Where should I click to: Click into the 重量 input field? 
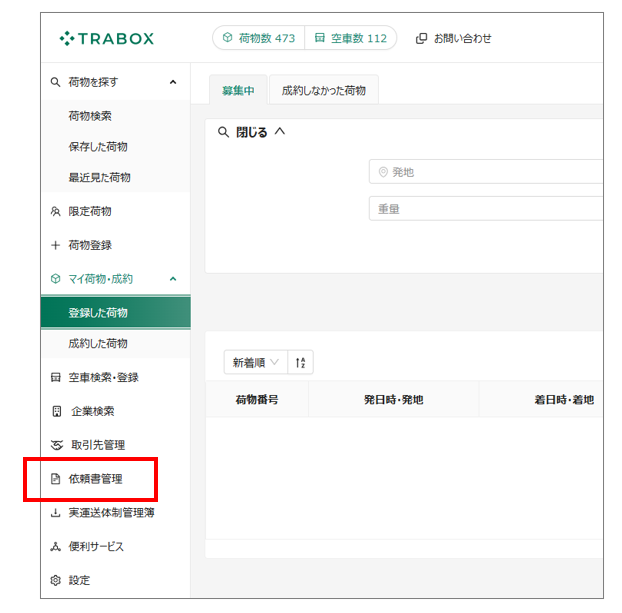click(486, 208)
